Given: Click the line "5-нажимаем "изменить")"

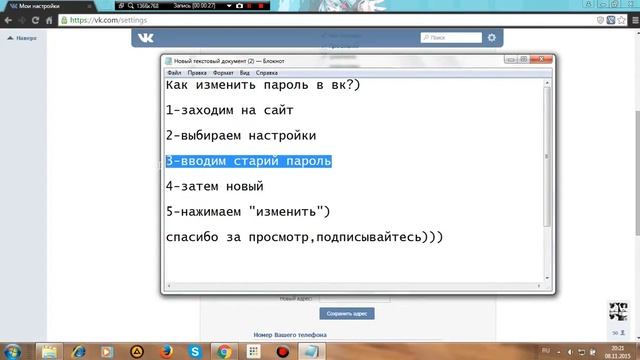Looking at the screenshot, I should coord(248,212).
